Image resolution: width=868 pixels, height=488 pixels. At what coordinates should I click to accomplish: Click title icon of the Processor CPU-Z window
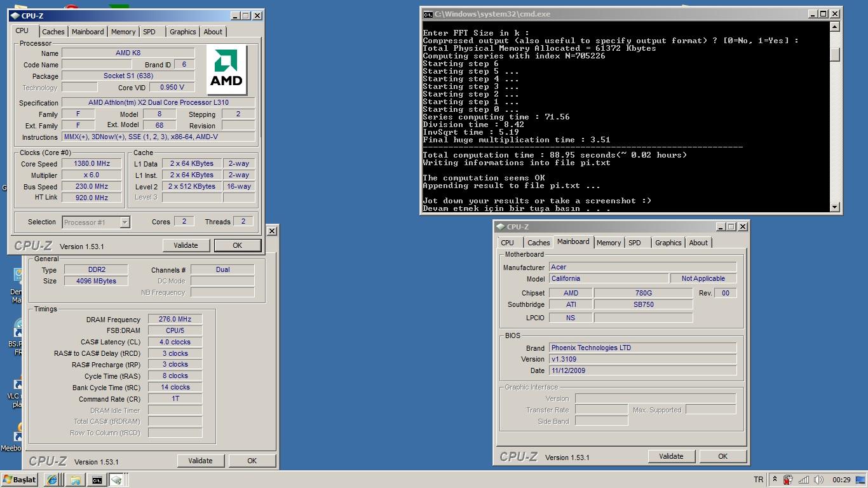15,16
